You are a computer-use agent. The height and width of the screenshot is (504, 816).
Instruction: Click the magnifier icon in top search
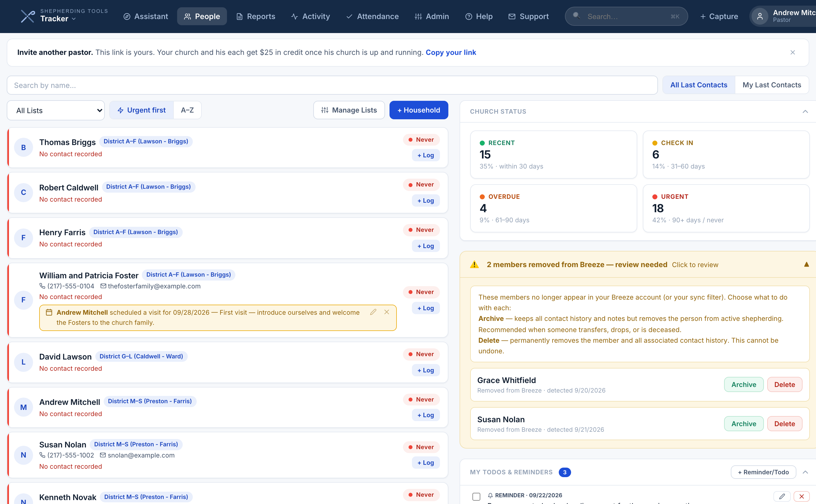[576, 16]
